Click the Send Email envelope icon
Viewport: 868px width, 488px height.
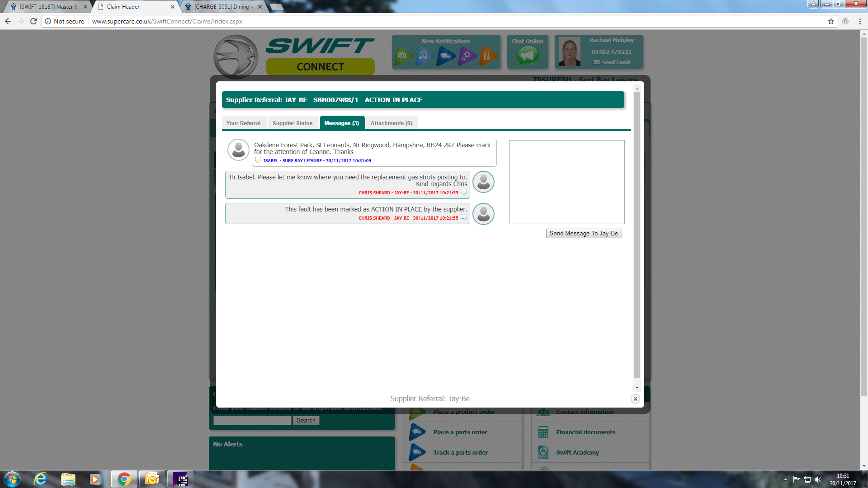tap(597, 62)
